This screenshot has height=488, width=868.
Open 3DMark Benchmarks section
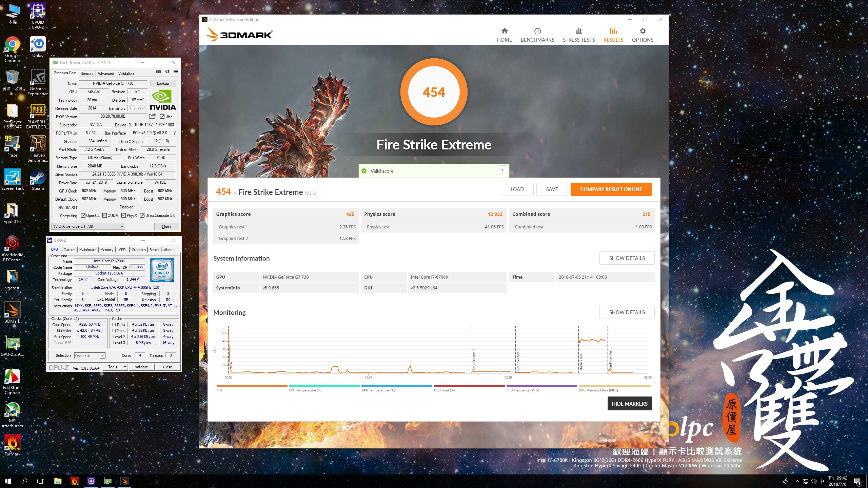click(x=537, y=35)
